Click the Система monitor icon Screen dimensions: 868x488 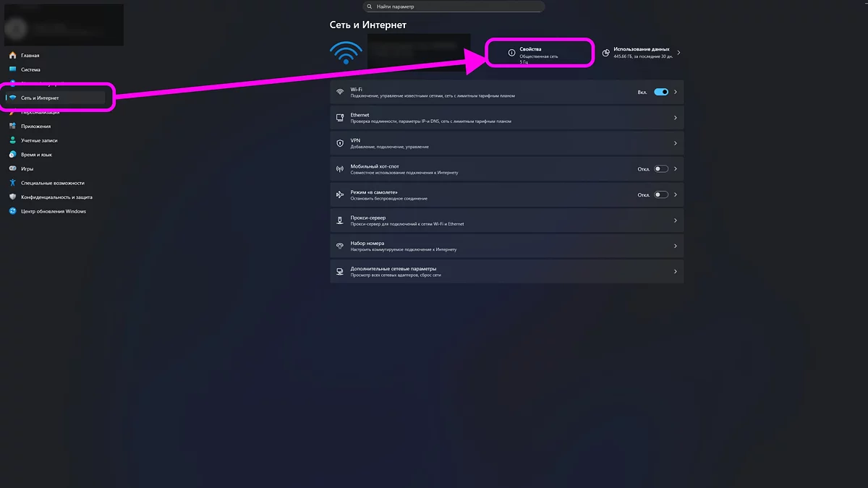(x=13, y=70)
